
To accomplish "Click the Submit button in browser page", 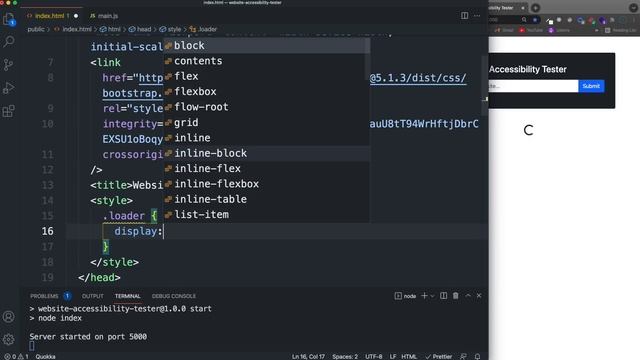I will coord(591,86).
